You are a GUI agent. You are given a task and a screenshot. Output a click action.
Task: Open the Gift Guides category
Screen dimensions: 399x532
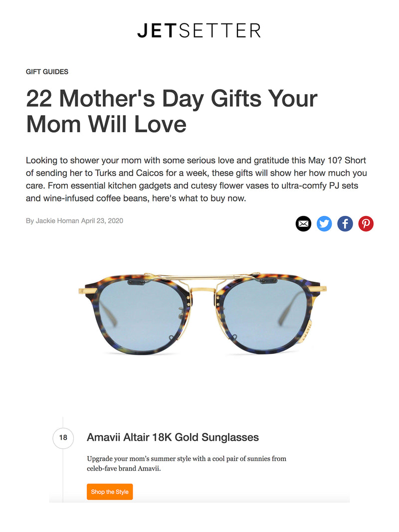coord(47,72)
